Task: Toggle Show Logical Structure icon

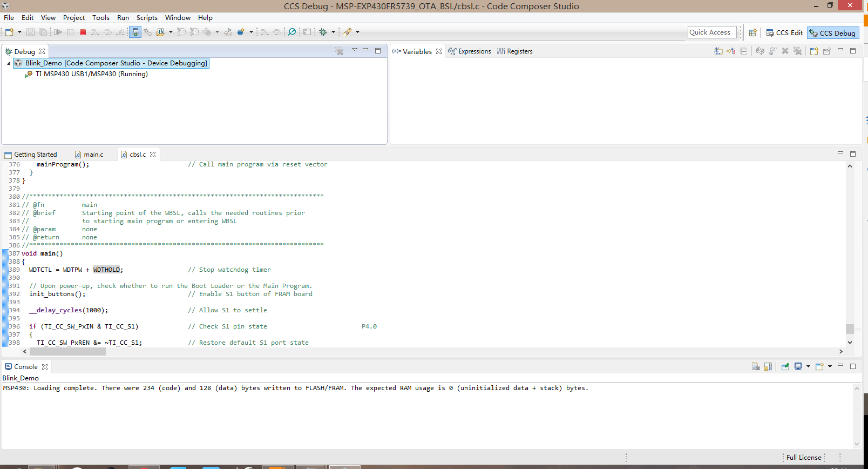Action: 731,51
